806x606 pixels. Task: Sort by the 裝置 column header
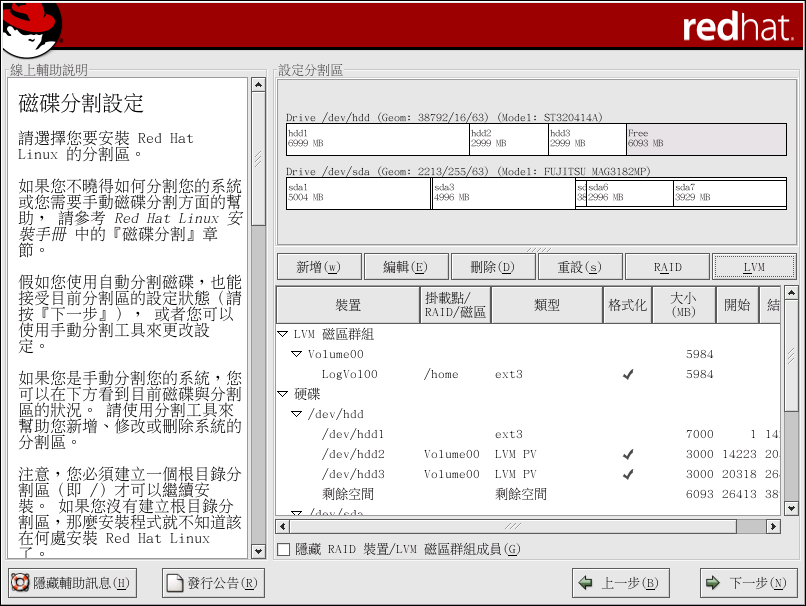pyautogui.click(x=348, y=305)
